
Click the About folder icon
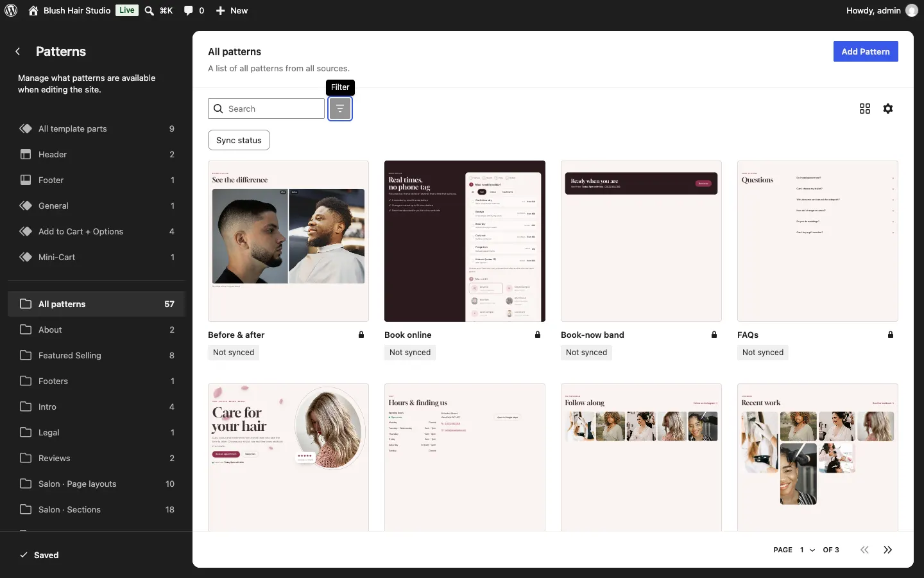(26, 329)
